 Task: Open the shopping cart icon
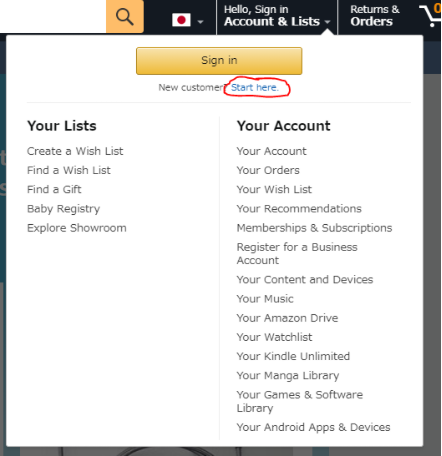point(430,15)
